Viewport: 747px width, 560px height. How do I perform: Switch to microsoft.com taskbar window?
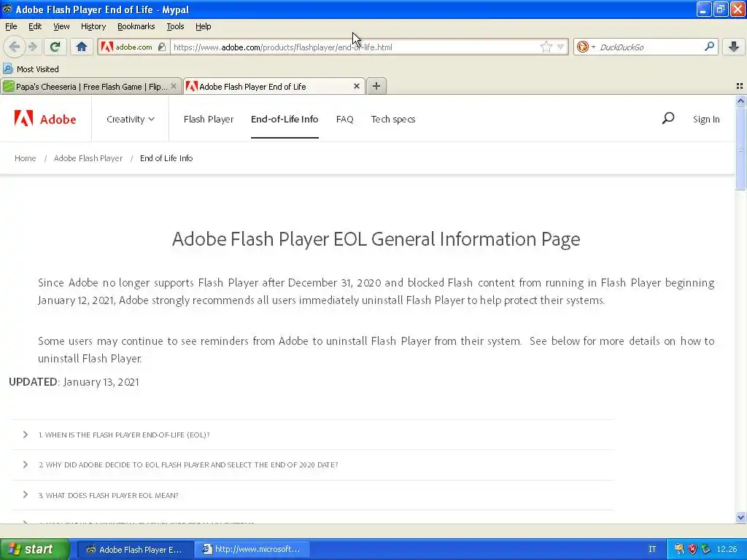(x=252, y=549)
